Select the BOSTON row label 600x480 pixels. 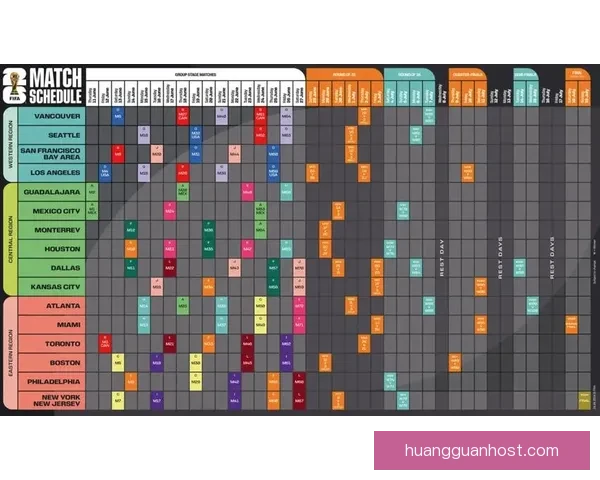click(52, 362)
